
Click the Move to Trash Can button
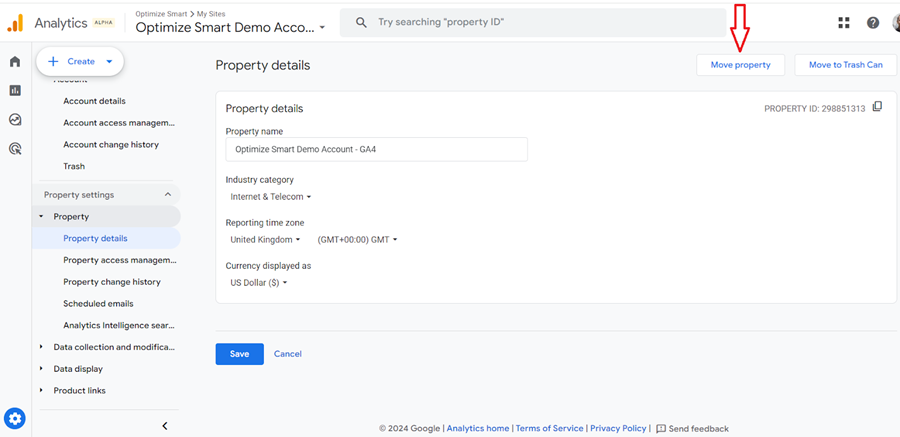coord(845,65)
